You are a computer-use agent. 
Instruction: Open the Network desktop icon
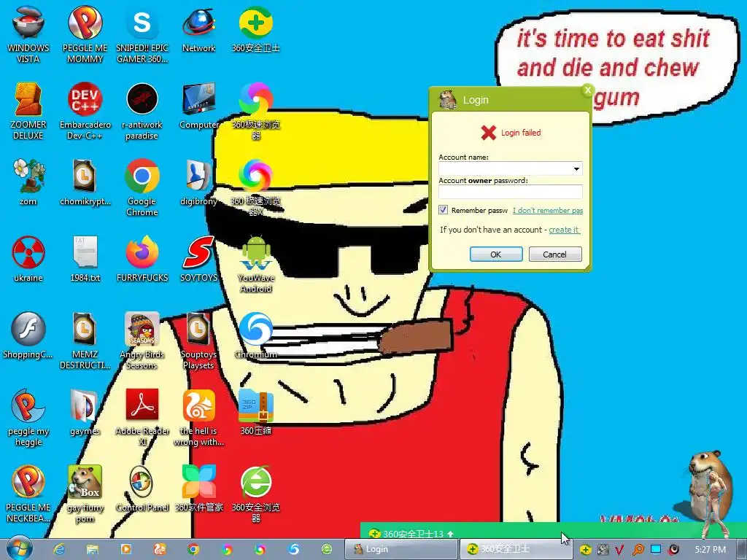point(198,28)
